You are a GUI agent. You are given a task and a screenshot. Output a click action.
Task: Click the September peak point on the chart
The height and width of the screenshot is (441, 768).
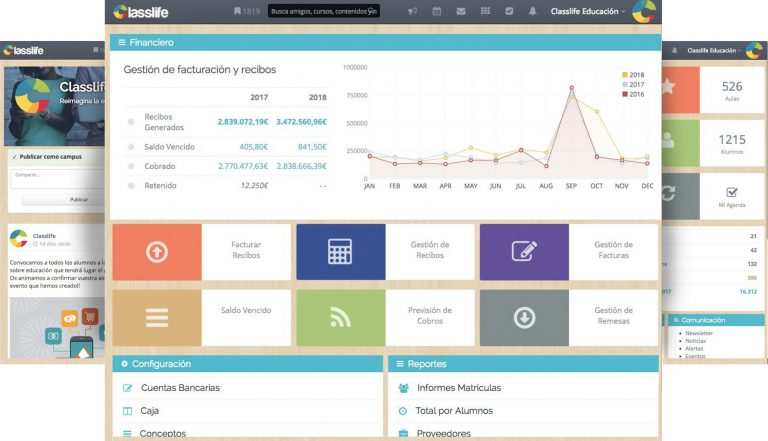[x=572, y=88]
